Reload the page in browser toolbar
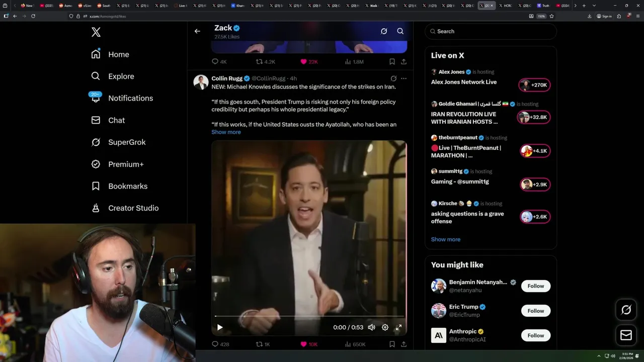Screen dimensions: 644x362 33,16
